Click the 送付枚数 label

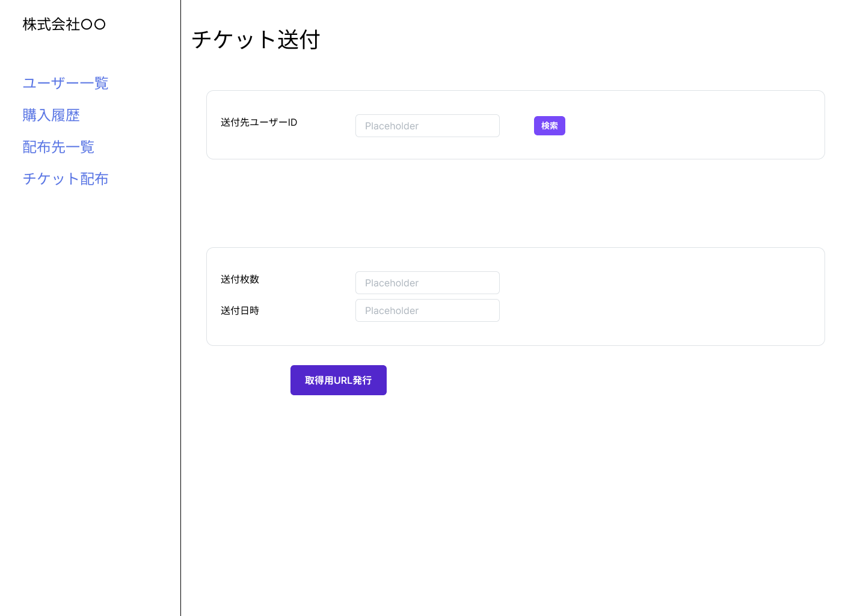point(240,279)
